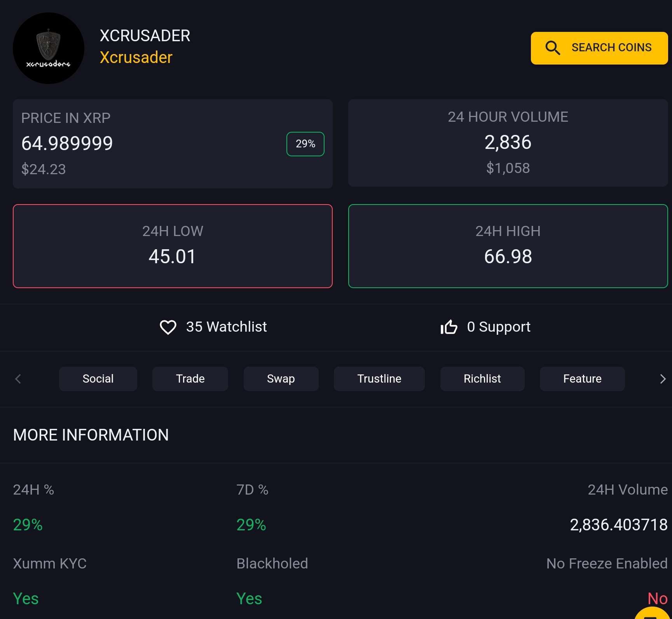The image size is (672, 619).
Task: Click the Price in XRP label
Action: 66,118
